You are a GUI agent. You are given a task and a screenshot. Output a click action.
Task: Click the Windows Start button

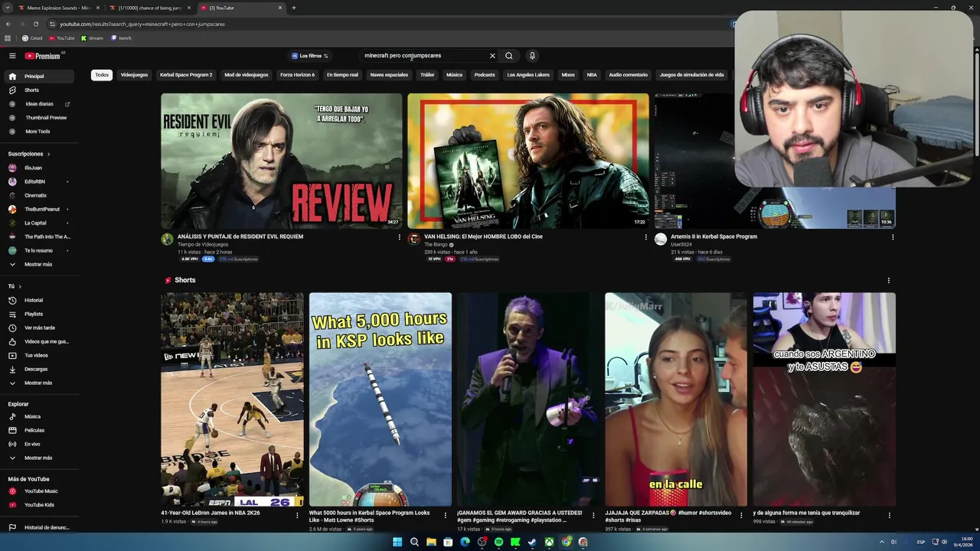point(397,542)
